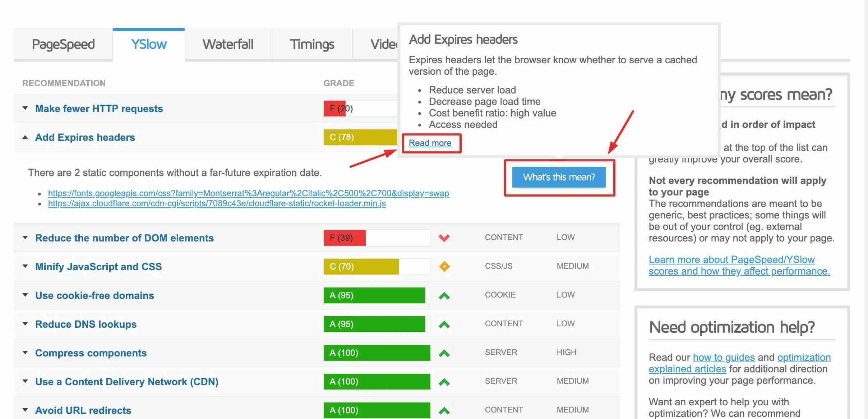Click the What's this mean? button
The width and height of the screenshot is (868, 419).
pyautogui.click(x=559, y=177)
